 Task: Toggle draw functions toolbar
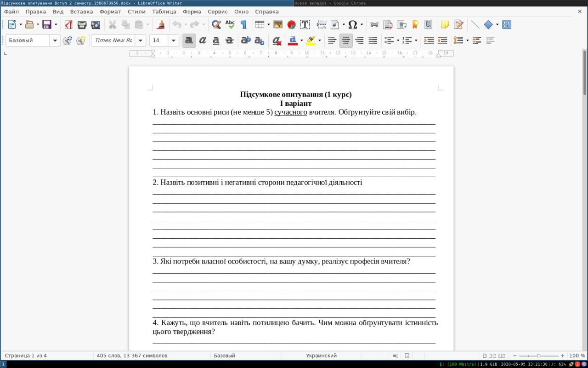click(x=507, y=24)
